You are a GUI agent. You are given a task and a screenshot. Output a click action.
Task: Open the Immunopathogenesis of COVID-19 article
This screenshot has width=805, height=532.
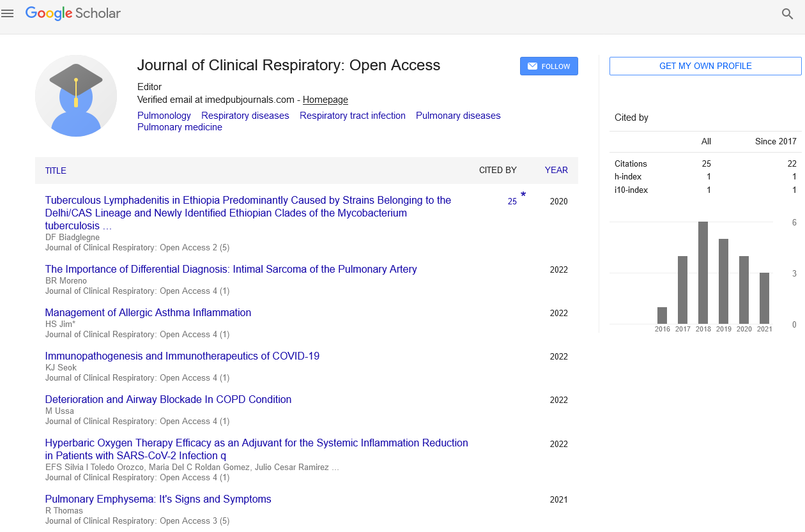coord(182,356)
